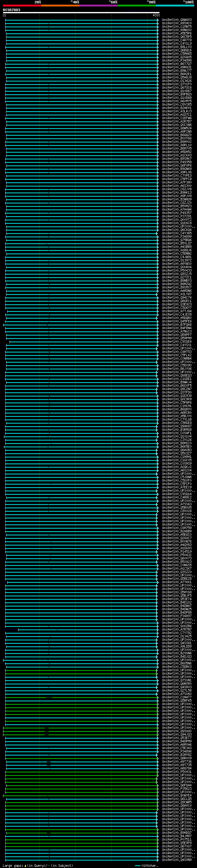The image size is (197, 868).
Task: Select the UniRef100_Q10104 label
Action: 177,436
